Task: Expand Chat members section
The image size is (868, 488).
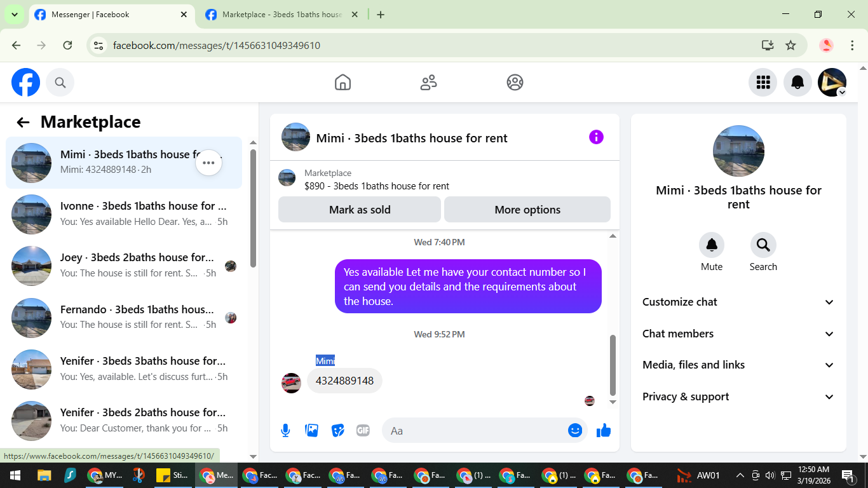Action: pyautogui.click(x=738, y=334)
